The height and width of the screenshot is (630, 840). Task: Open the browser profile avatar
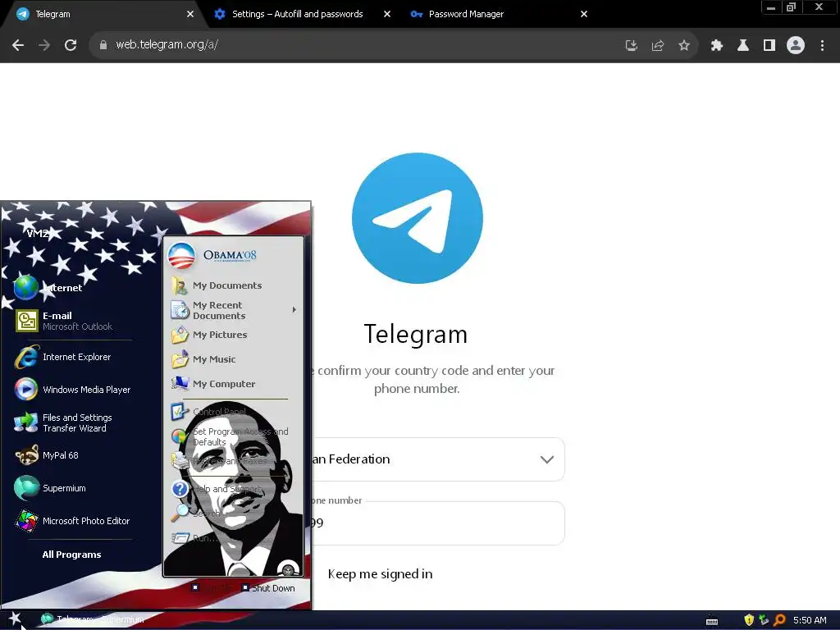coord(796,45)
